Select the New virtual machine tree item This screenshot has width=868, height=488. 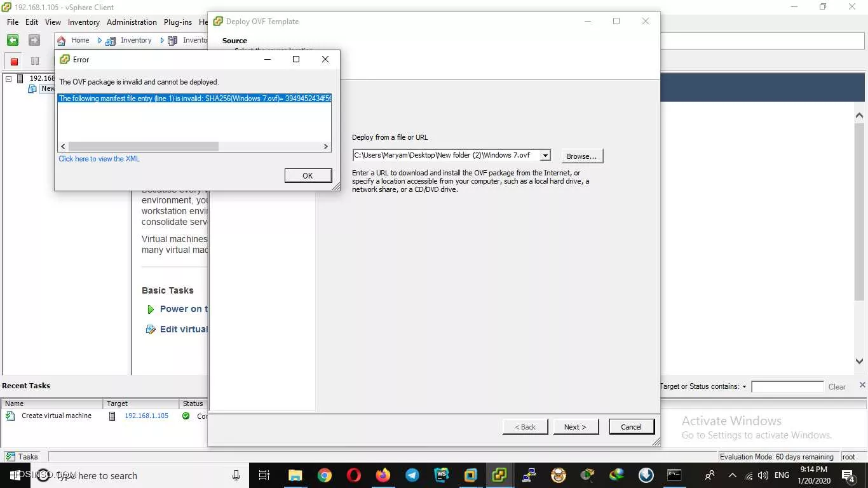(47, 89)
